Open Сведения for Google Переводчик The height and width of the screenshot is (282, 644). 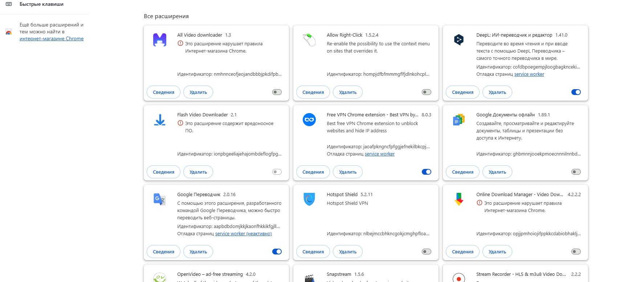[x=164, y=252]
